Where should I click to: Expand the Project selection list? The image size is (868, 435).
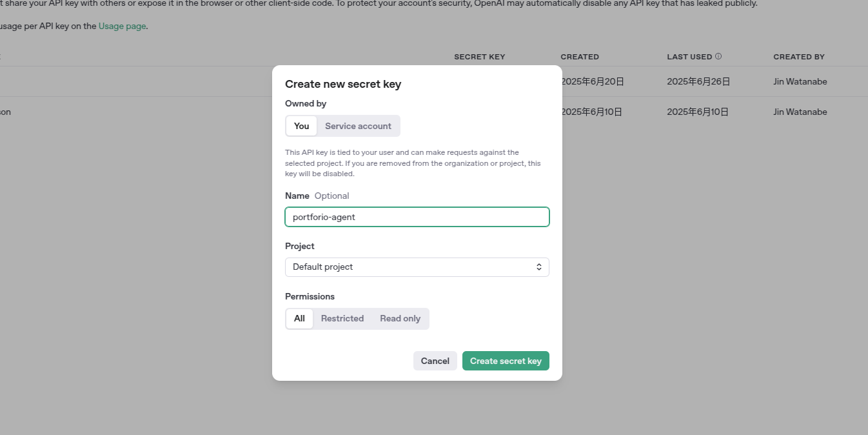tap(417, 267)
